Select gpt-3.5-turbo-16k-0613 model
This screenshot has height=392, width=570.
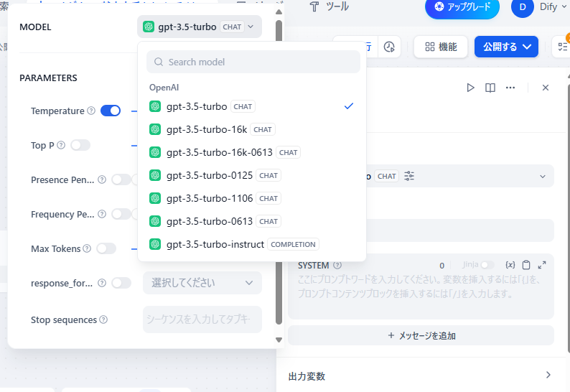(x=251, y=152)
